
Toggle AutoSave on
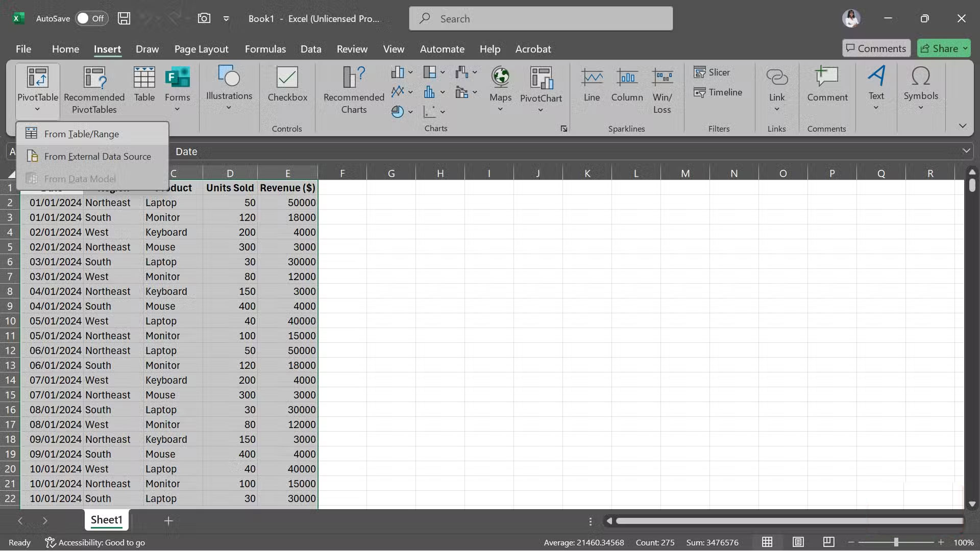91,18
